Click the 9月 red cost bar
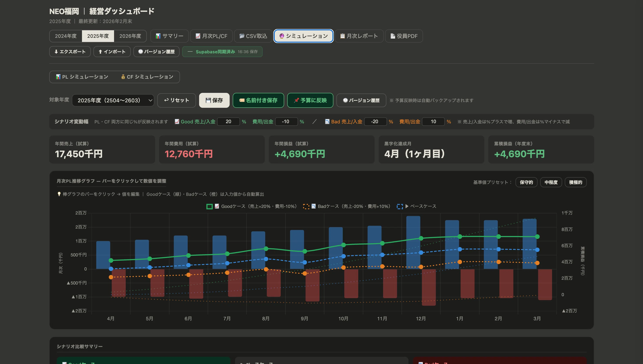This screenshot has height=364, width=643. point(312,285)
